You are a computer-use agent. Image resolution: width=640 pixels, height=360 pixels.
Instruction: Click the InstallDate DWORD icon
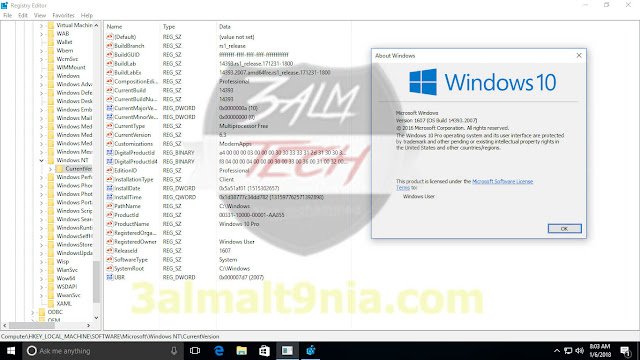point(109,188)
